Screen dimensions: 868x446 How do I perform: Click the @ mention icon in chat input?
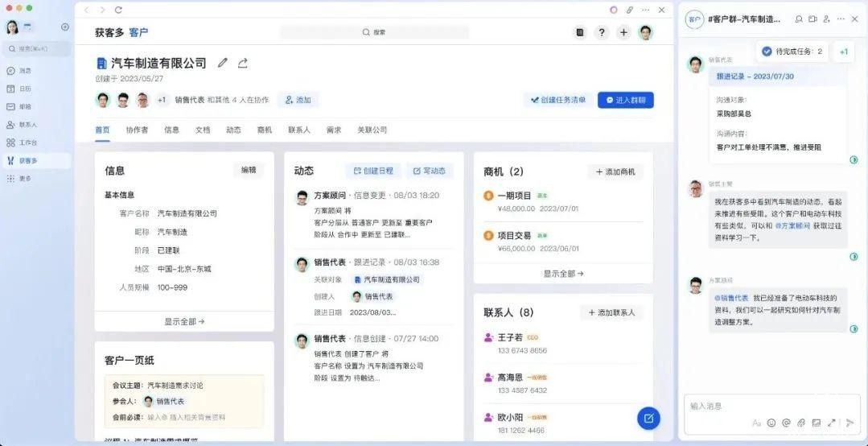(786, 423)
